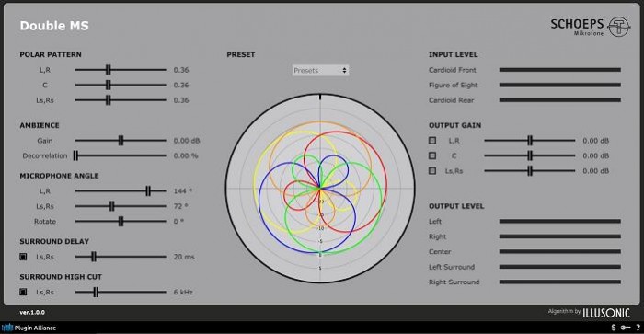This screenshot has height=334, width=644.
Task: Click the Output Gain C slider handle
Action: [x=530, y=155]
